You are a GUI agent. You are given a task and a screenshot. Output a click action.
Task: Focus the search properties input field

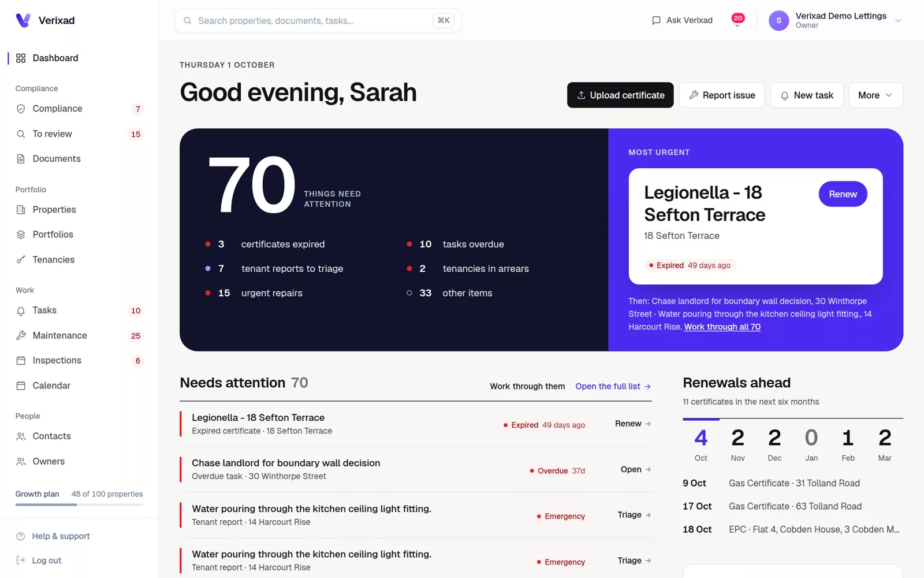[318, 21]
